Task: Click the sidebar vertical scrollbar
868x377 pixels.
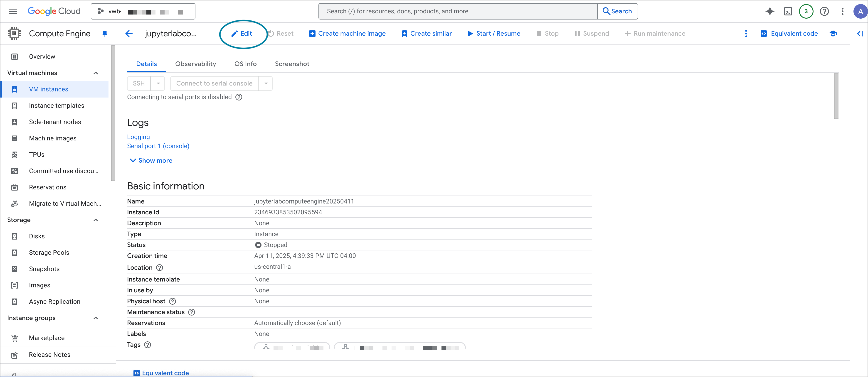Action: [113, 113]
